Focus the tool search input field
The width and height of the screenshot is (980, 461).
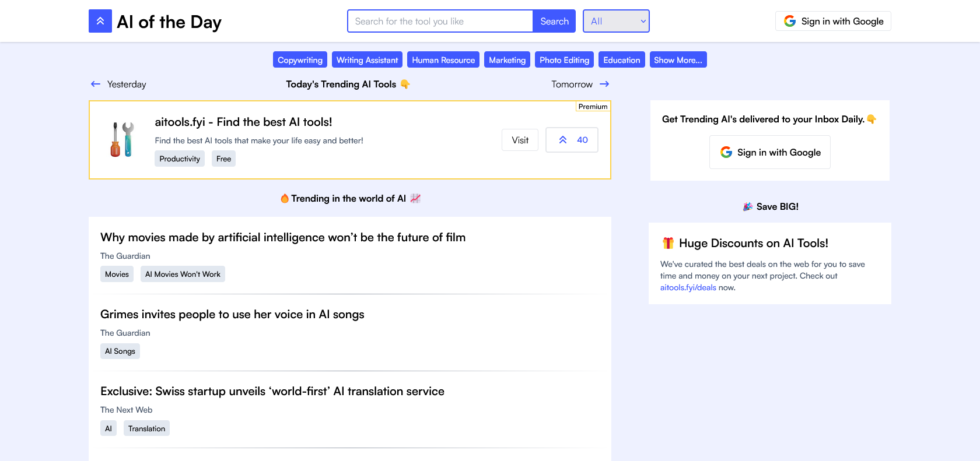tap(440, 21)
